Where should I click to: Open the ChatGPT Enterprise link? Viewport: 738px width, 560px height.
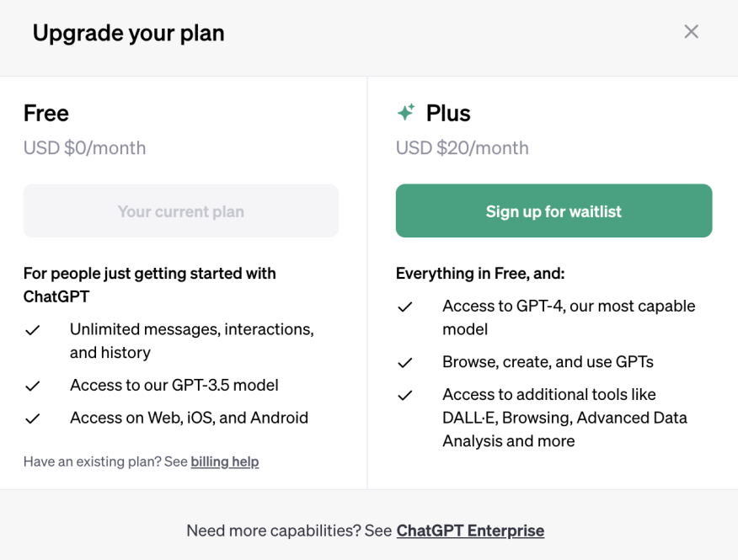pyautogui.click(x=470, y=531)
